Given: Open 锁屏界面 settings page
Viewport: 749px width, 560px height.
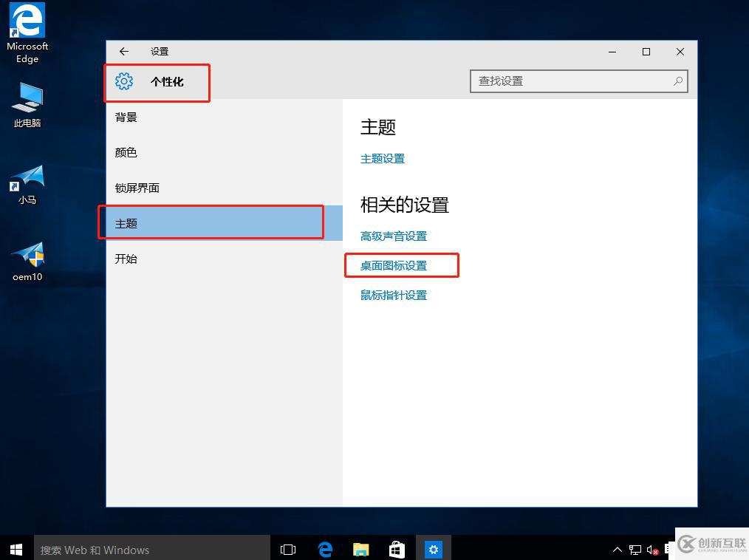Looking at the screenshot, I should coord(137,188).
